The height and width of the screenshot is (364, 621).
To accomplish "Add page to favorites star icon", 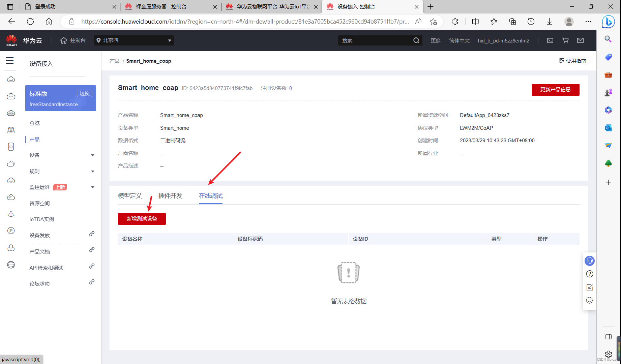I will click(434, 22).
